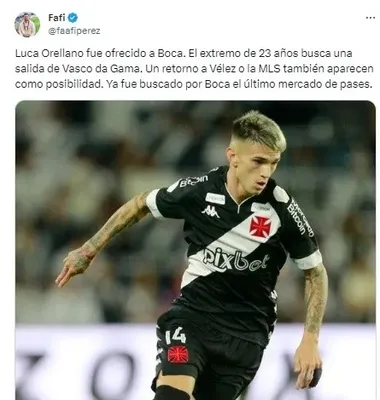Click the number 14 on the shorts
This screenshot has width=380, height=400.
[x=175, y=335]
